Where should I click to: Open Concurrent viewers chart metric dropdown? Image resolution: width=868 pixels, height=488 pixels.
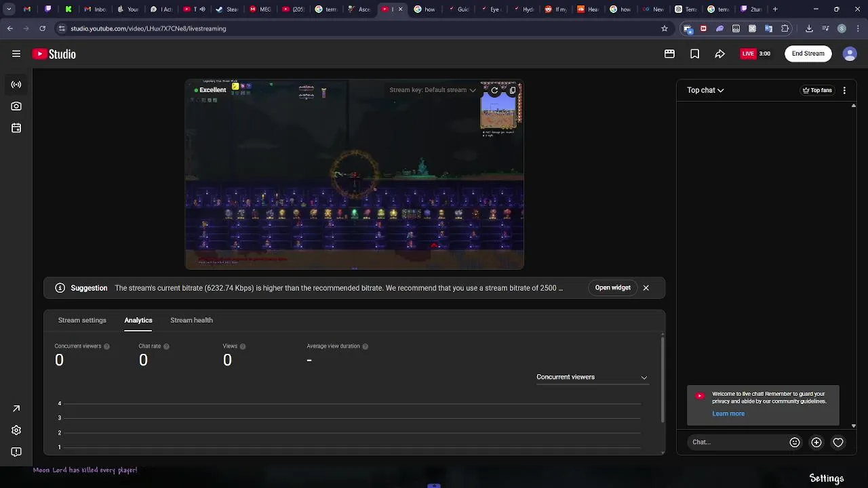pyautogui.click(x=592, y=377)
